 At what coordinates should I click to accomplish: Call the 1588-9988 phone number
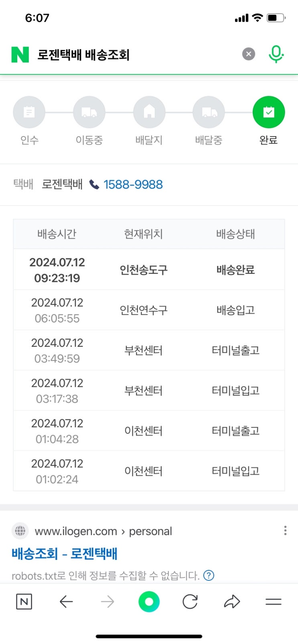[x=133, y=185]
